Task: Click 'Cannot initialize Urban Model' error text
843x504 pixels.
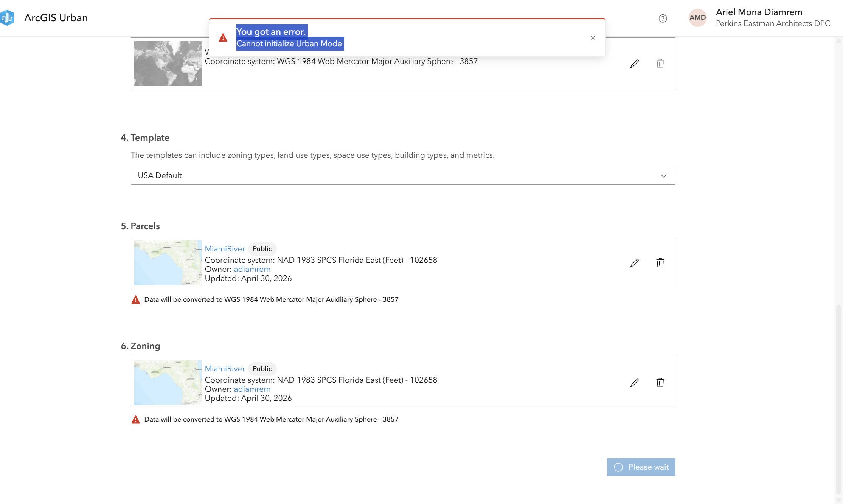Action: point(290,43)
